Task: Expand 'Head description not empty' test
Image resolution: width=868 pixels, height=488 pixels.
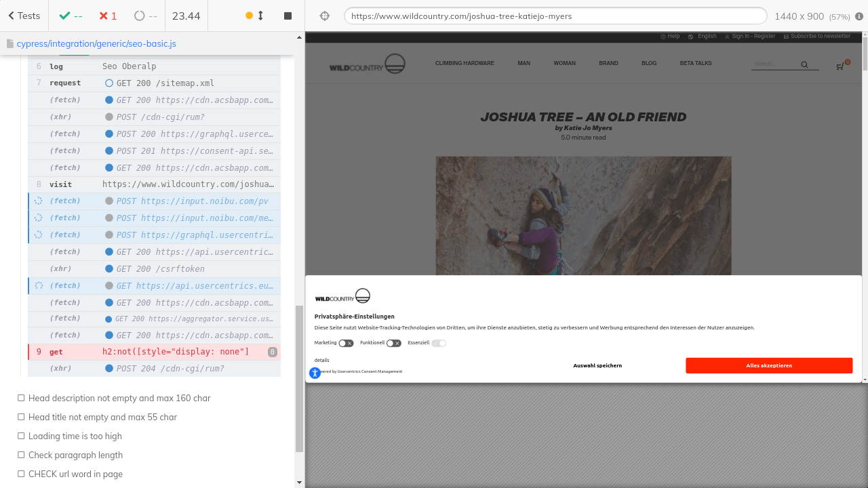Action: (119, 398)
